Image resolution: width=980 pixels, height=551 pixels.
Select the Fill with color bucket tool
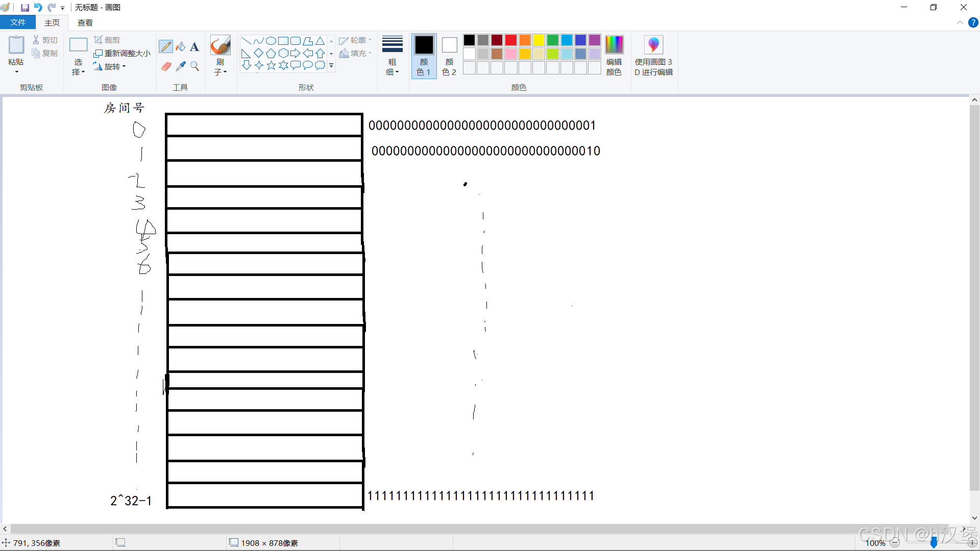pyautogui.click(x=181, y=47)
